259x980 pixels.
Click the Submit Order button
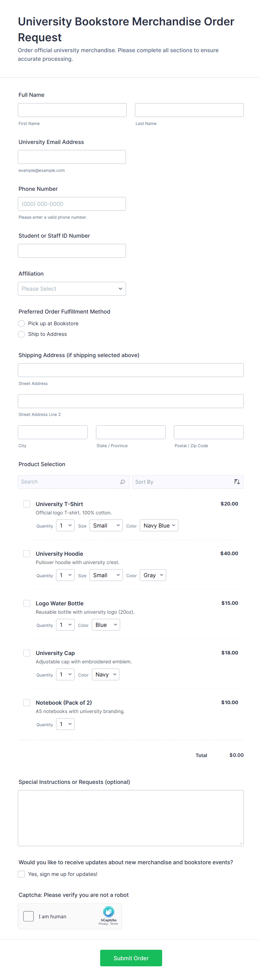point(131,958)
